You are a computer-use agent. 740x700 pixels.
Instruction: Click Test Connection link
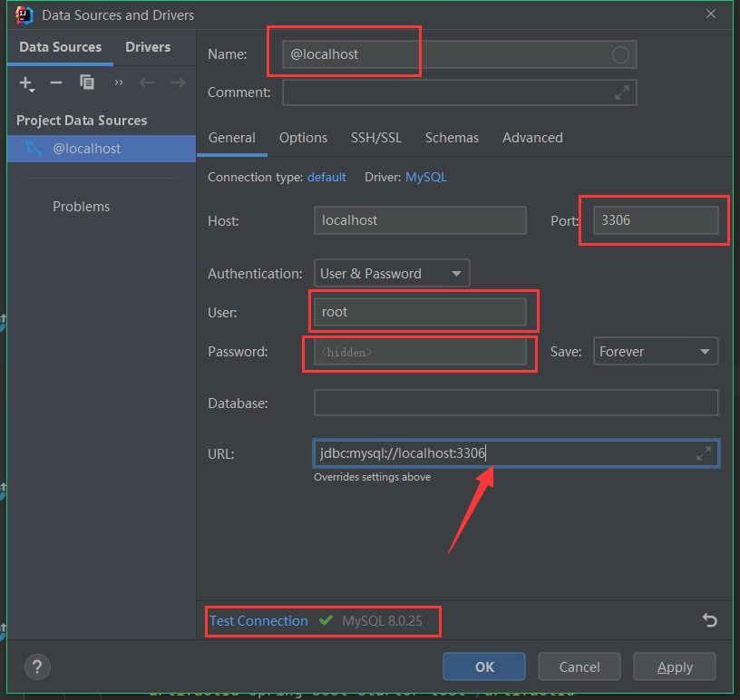(258, 621)
